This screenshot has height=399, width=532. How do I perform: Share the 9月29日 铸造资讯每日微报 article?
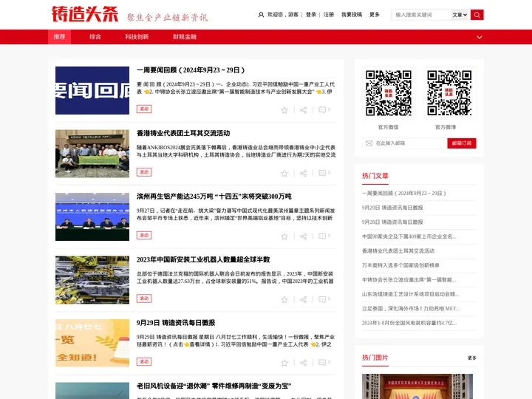(x=304, y=363)
